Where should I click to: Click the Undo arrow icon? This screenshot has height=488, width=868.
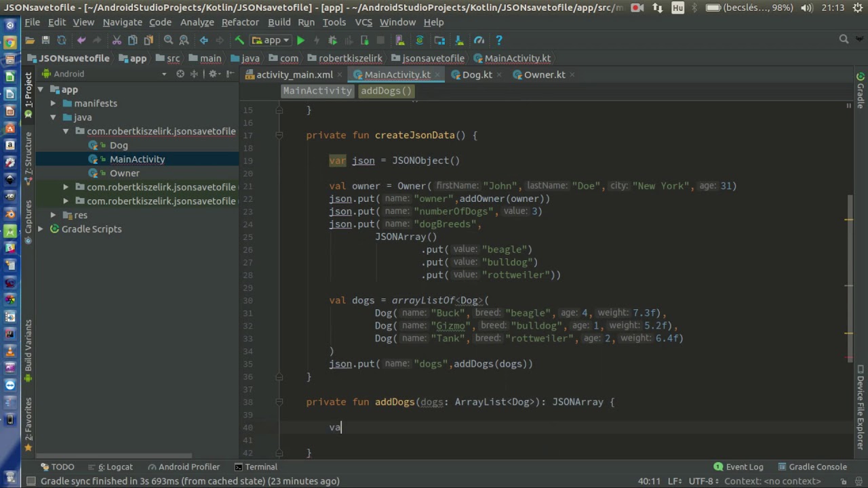(x=81, y=41)
